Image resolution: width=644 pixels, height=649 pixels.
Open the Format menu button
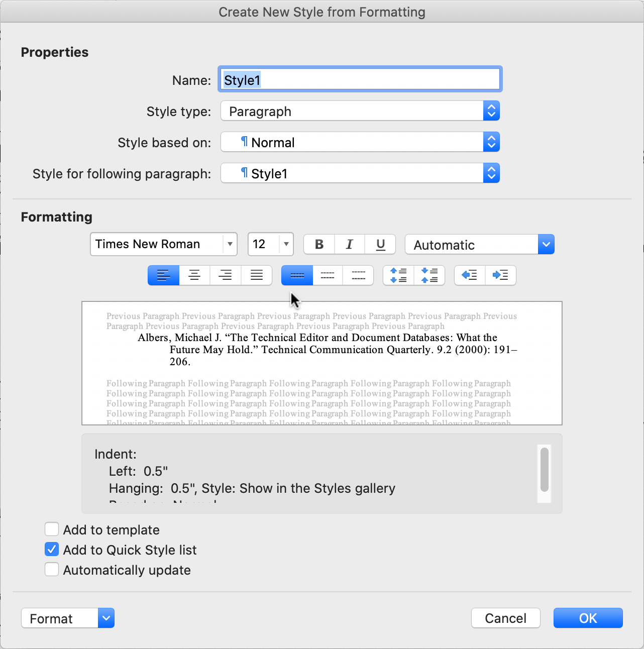pyautogui.click(x=67, y=618)
